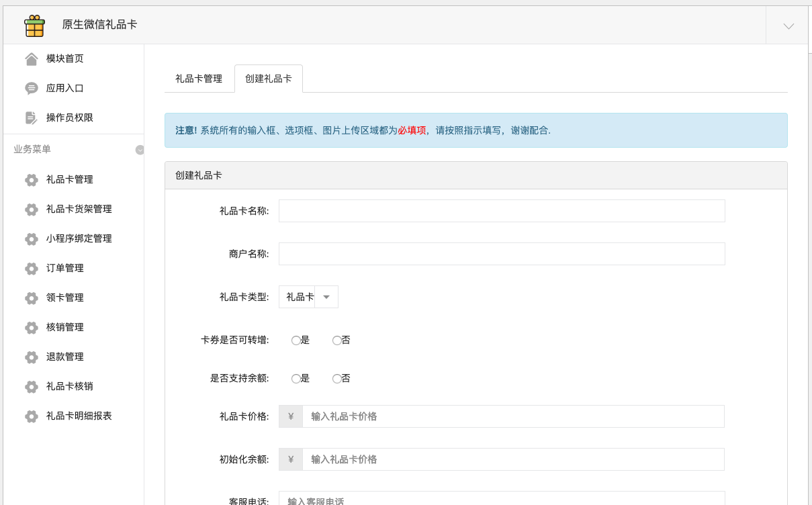812x505 pixels.
Task: Click the 原生微信礼品卡 header title
Action: click(x=99, y=25)
